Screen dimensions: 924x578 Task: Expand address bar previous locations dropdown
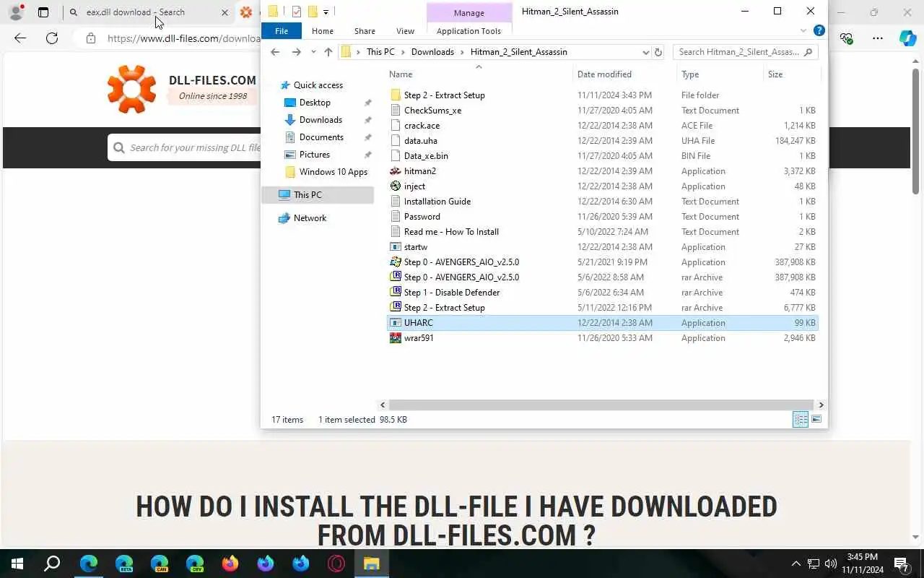[645, 52]
